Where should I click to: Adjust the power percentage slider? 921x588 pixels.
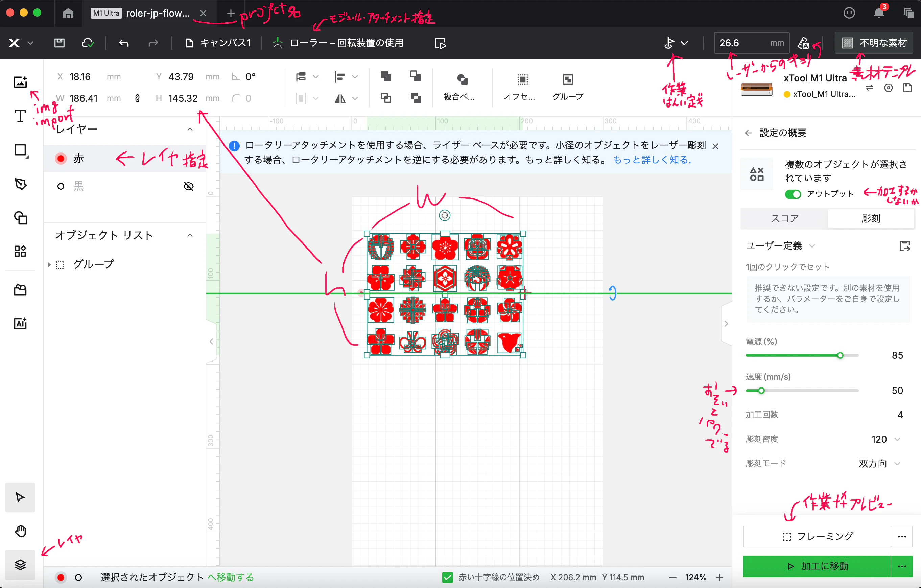(840, 355)
